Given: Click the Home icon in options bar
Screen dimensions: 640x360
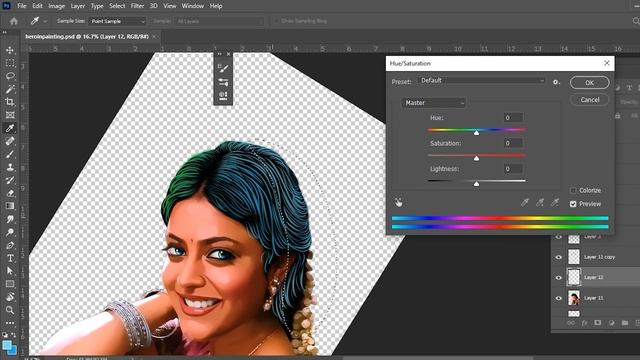Looking at the screenshot, I should [14, 21].
